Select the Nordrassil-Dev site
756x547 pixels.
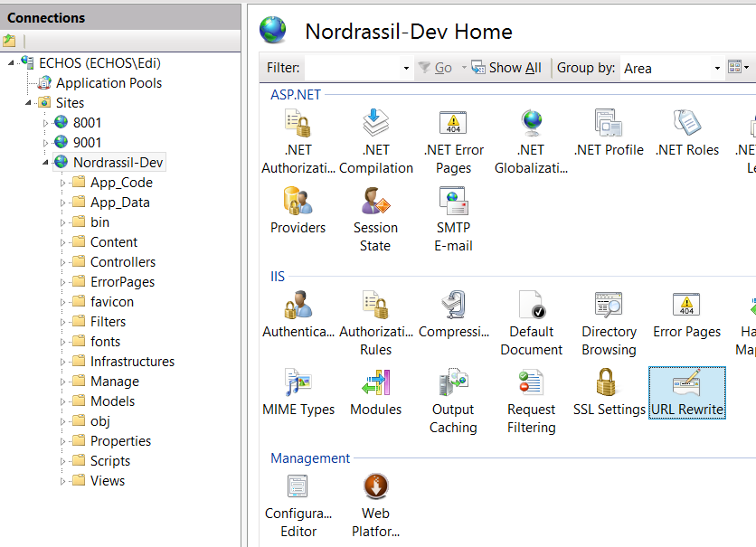point(118,163)
